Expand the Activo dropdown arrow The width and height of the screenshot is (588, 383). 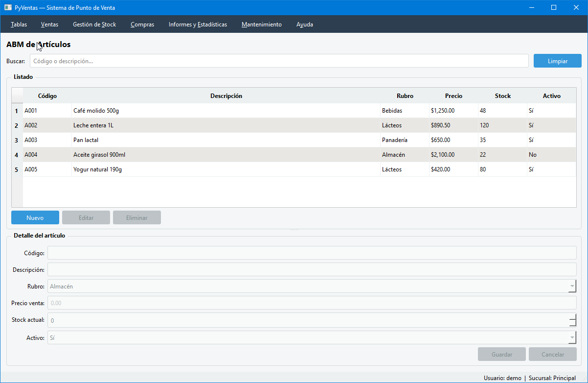pyautogui.click(x=572, y=338)
